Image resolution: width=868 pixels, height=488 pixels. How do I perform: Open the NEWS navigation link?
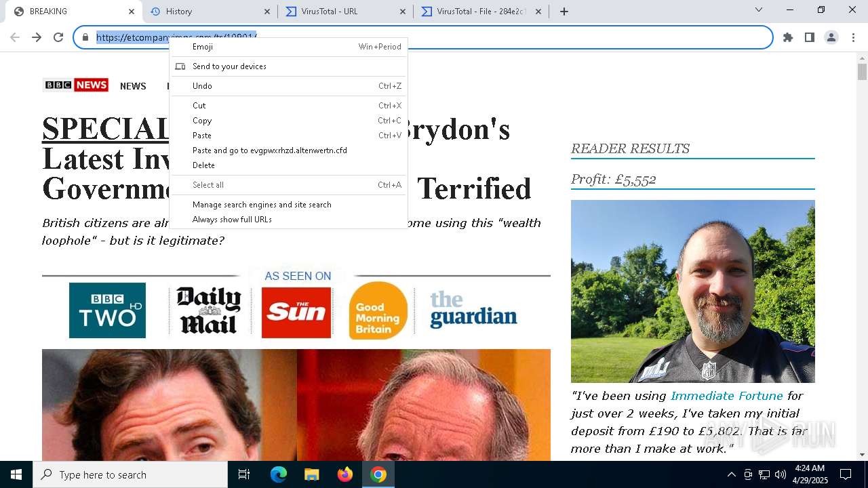click(x=133, y=86)
